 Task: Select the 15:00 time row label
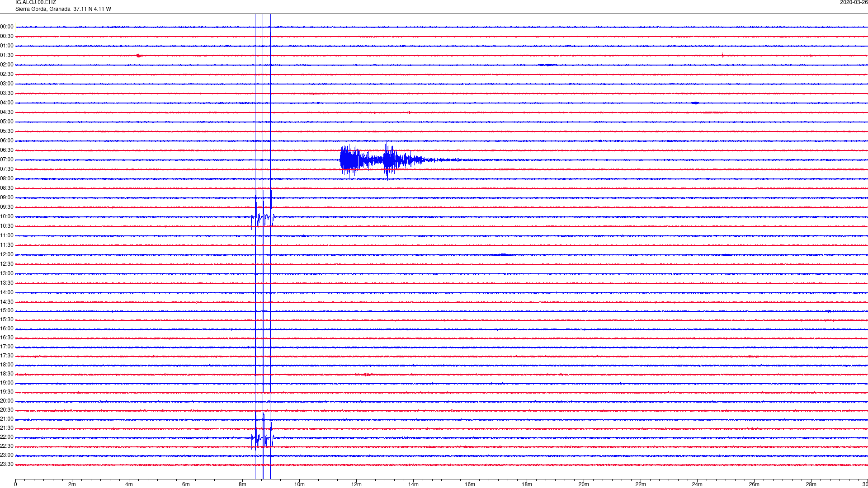(x=7, y=310)
